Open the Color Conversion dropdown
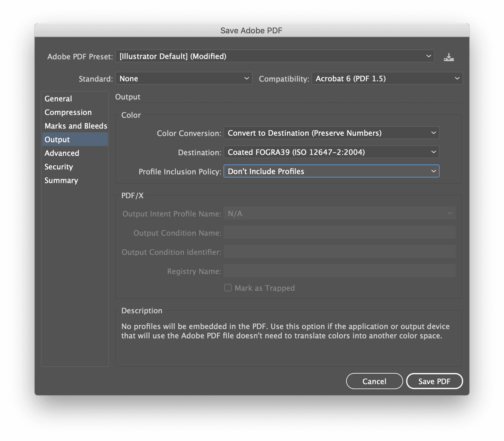Image resolution: width=504 pixels, height=441 pixels. (331, 133)
